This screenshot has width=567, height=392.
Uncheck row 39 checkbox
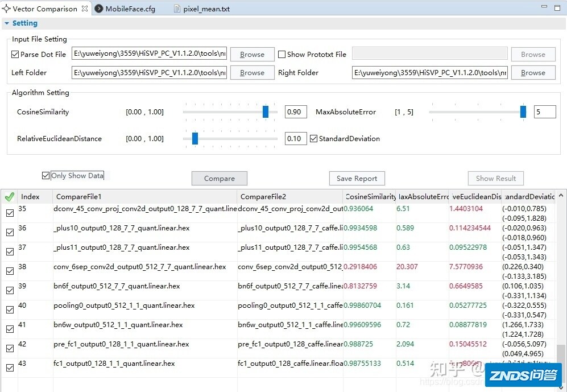coord(10,290)
